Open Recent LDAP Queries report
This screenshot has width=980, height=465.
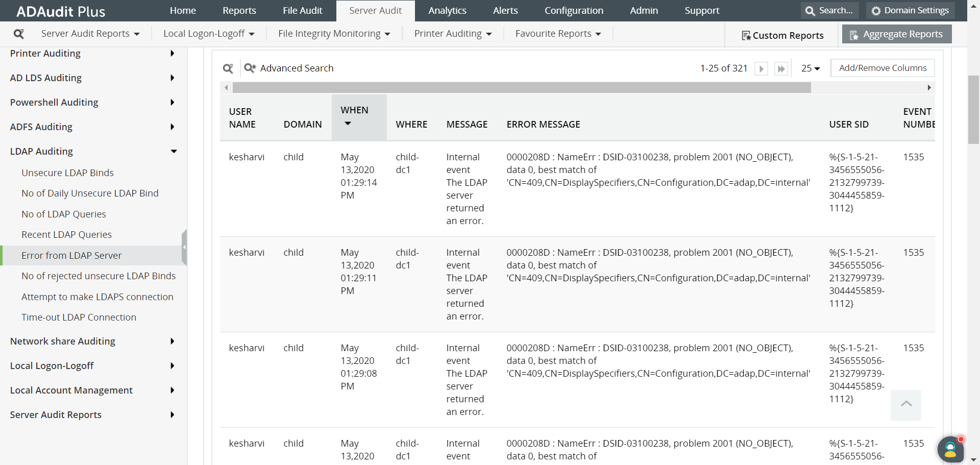(66, 234)
